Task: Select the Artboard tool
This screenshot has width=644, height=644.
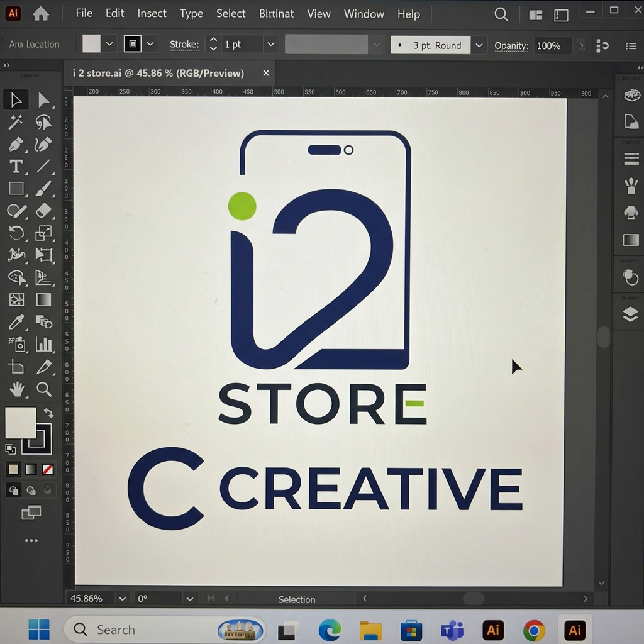Action: tap(16, 367)
